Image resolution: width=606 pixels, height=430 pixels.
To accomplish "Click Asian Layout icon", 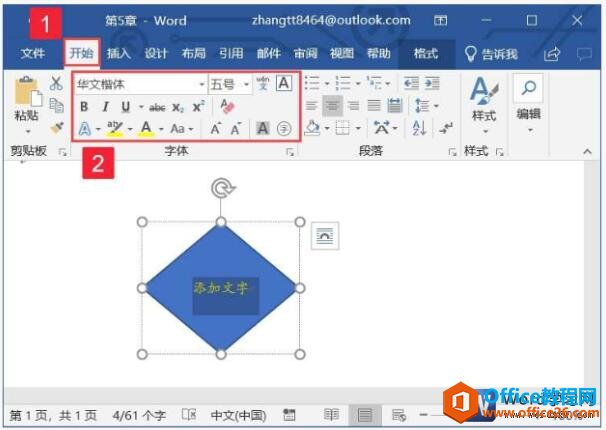I will (381, 127).
